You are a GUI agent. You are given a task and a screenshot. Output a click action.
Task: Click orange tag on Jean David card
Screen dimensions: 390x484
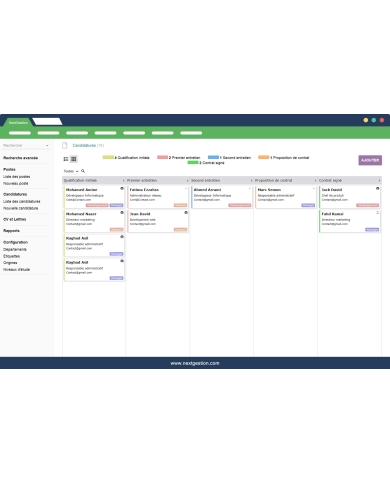pos(181,230)
